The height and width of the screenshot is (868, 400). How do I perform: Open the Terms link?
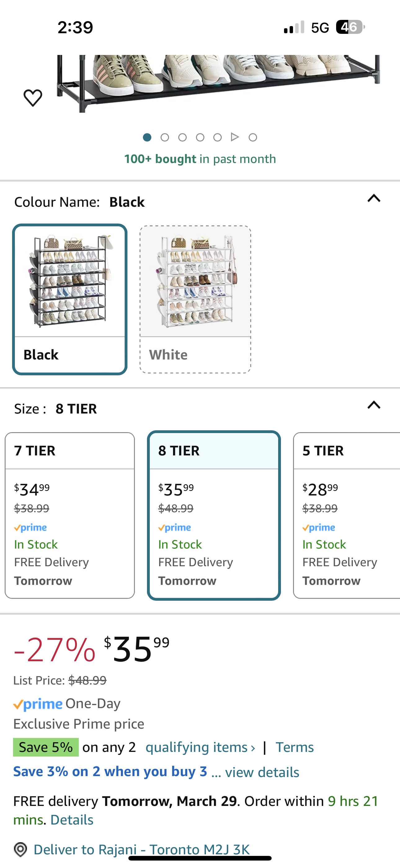coord(295,747)
